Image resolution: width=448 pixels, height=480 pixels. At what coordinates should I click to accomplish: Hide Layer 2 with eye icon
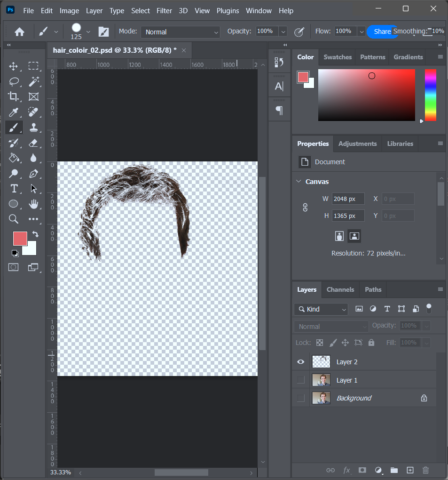pos(301,362)
